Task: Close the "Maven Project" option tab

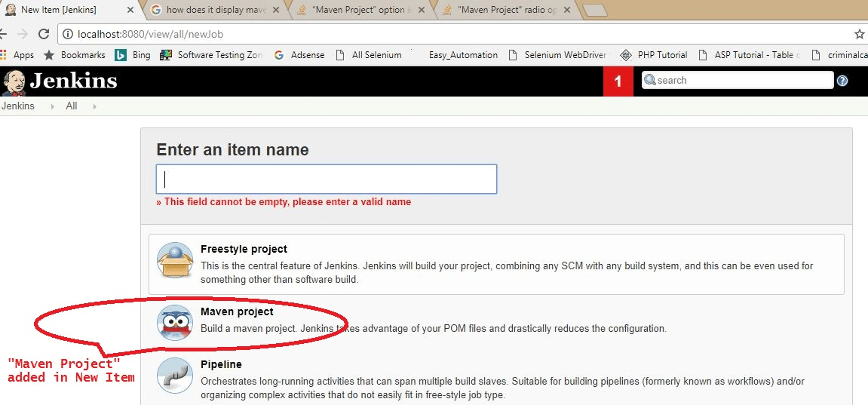Action: [x=422, y=10]
